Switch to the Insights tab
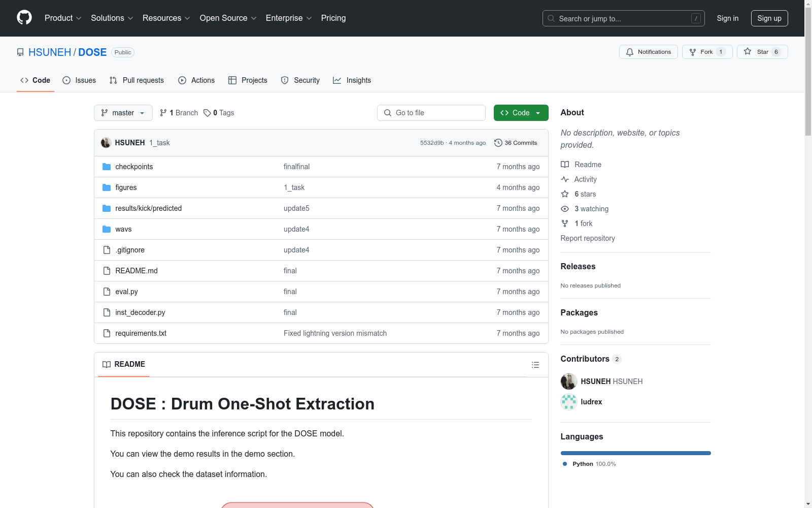812x508 pixels. click(352, 80)
